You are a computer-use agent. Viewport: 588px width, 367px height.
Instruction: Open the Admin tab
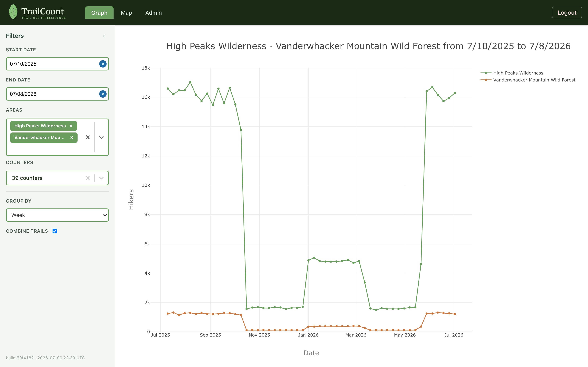[154, 13]
